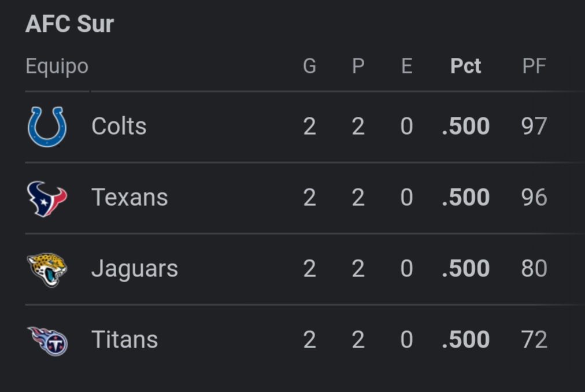Click the AFC Sur division title
The width and height of the screenshot is (585, 392).
click(x=69, y=24)
